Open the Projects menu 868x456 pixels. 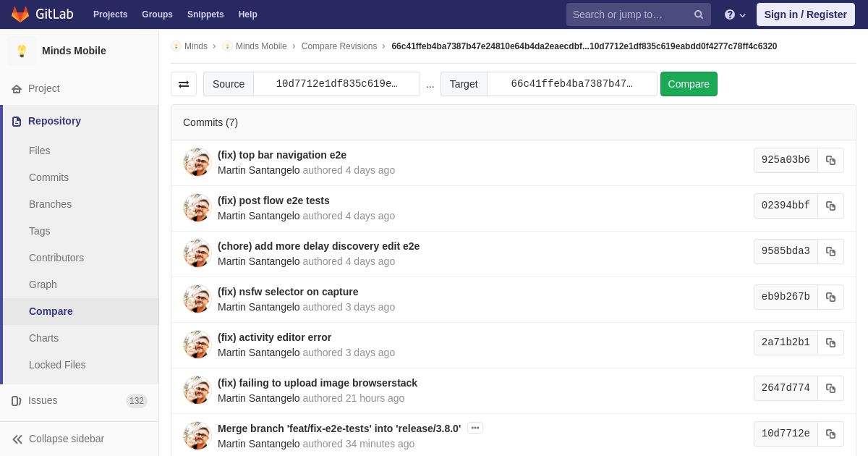(110, 14)
